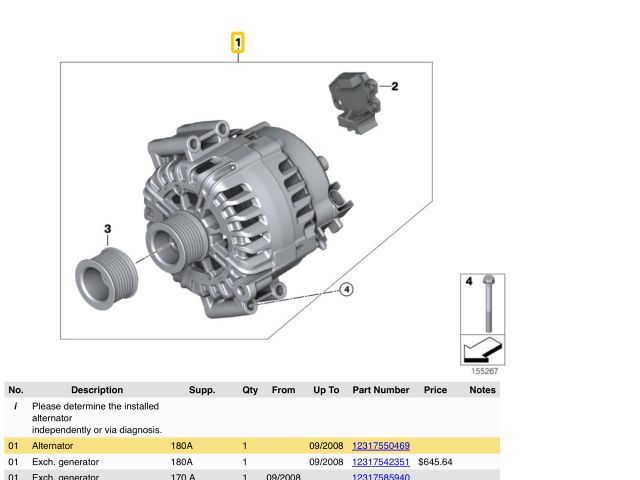Viewport: 640px width, 480px height.
Task: Click the $645.64 price value
Action: 436,462
